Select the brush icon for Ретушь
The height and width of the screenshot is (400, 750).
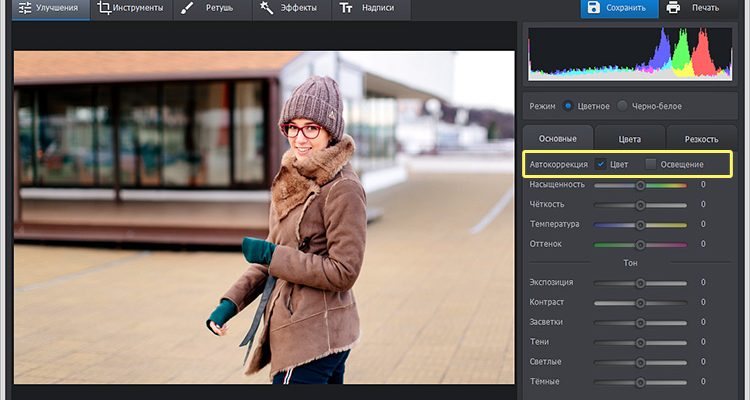click(188, 8)
